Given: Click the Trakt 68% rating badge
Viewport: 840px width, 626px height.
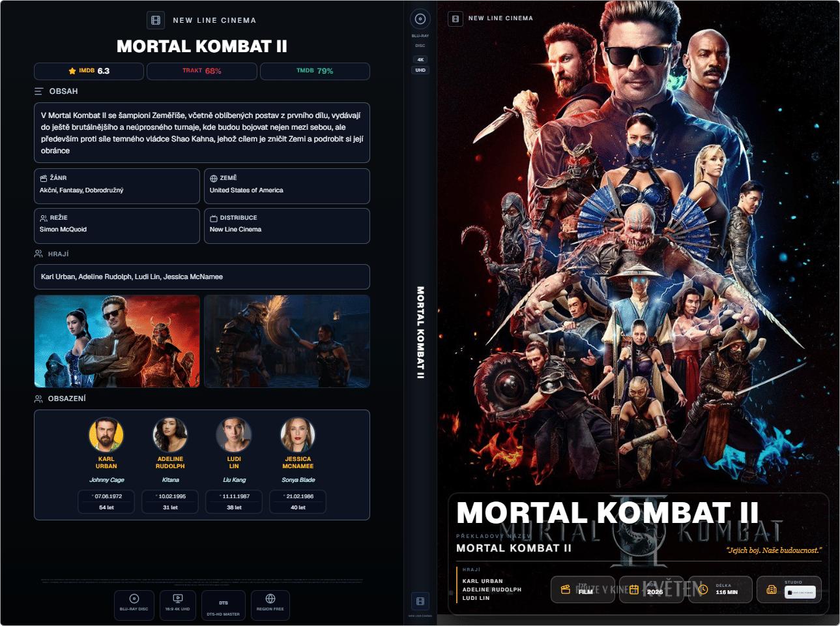Looking at the screenshot, I should pyautogui.click(x=202, y=71).
